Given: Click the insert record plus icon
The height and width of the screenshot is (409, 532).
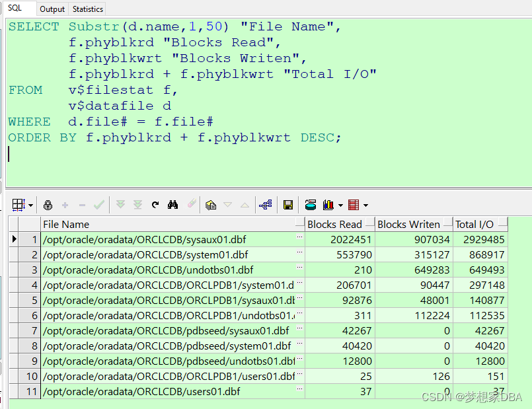Looking at the screenshot, I should coord(65,205).
